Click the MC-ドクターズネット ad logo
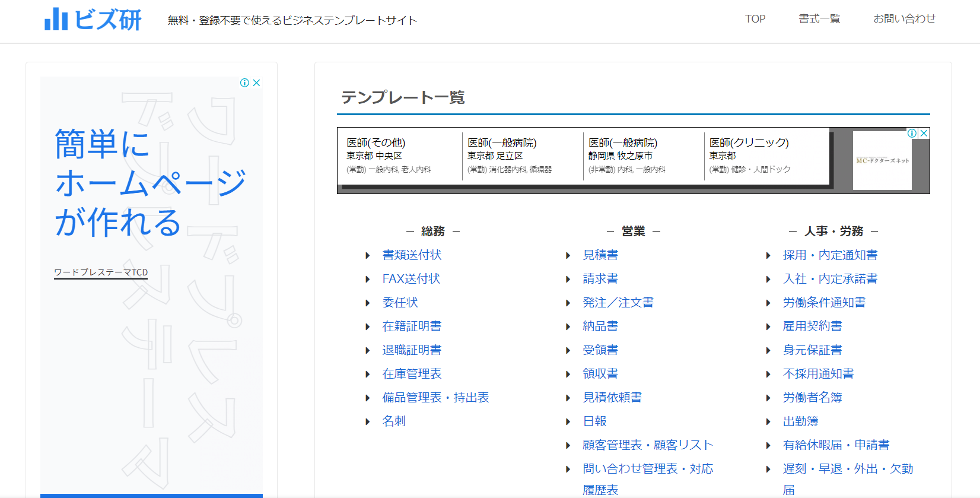The height and width of the screenshot is (498, 980). 882,160
